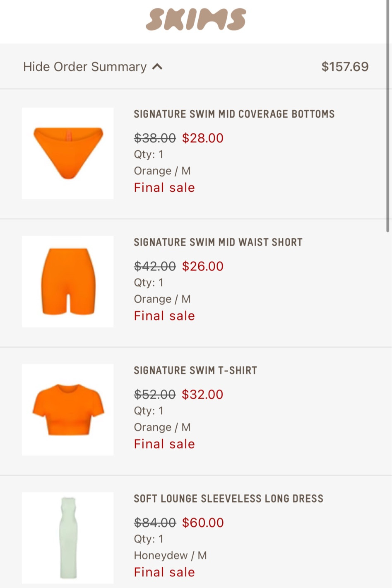Collapse the order summary with the chevron
Screen dimensions: 392x588
(158, 66)
